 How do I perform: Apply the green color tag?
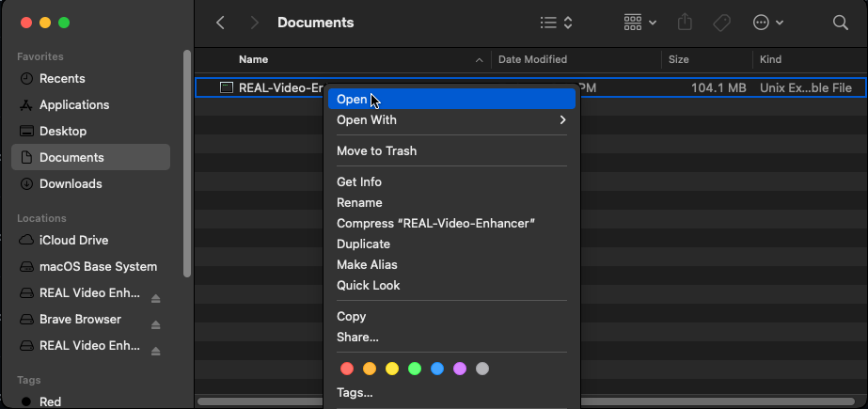point(415,369)
